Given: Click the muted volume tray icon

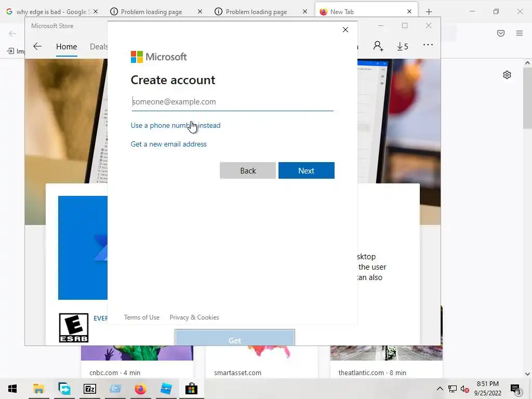Looking at the screenshot, I should point(465,389).
